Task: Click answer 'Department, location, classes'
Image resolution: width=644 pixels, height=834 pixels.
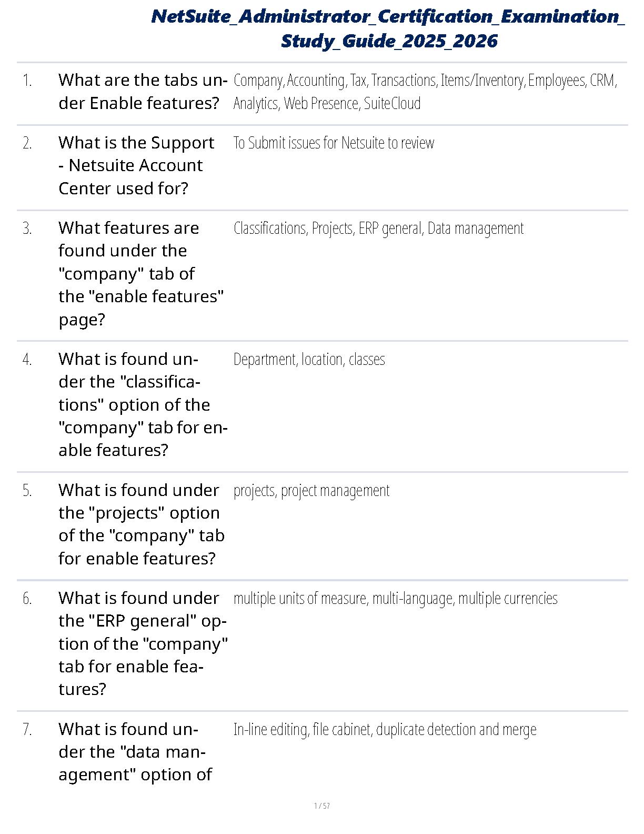Action: 309,359
